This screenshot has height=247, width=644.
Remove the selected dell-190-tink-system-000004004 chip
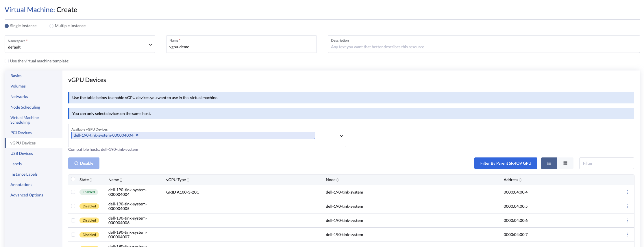click(x=137, y=135)
